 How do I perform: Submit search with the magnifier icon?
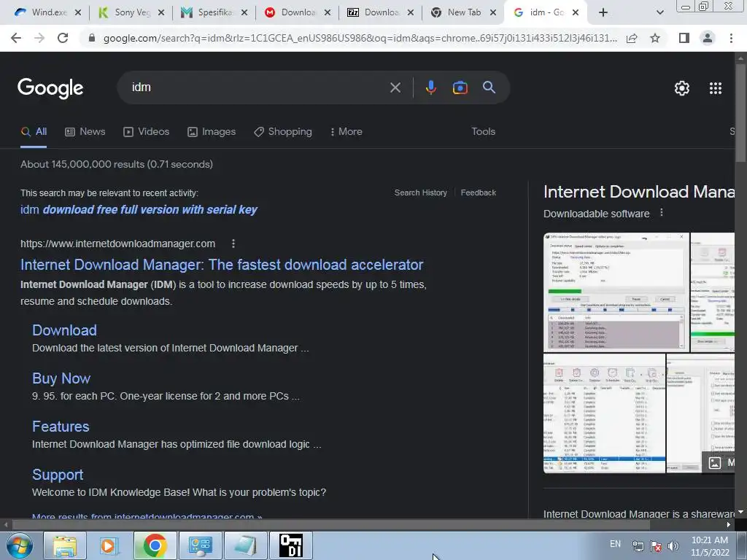[x=489, y=87]
